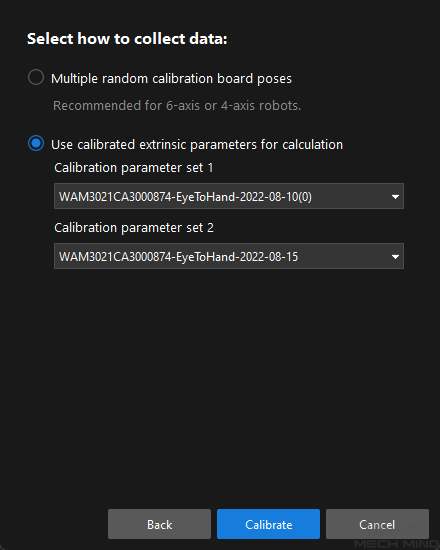This screenshot has width=440, height=550.
Task: Click the blue filled radio indicator
Action: 36,143
